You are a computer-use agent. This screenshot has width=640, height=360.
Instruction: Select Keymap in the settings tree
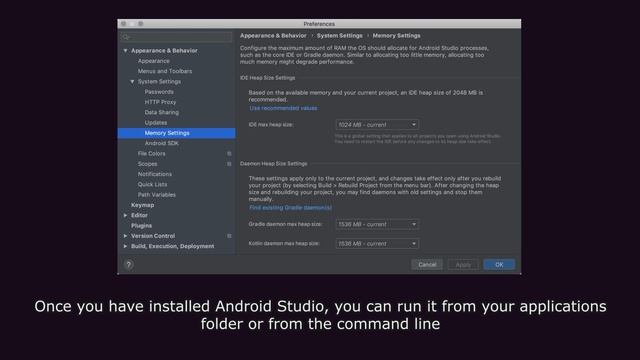click(142, 205)
